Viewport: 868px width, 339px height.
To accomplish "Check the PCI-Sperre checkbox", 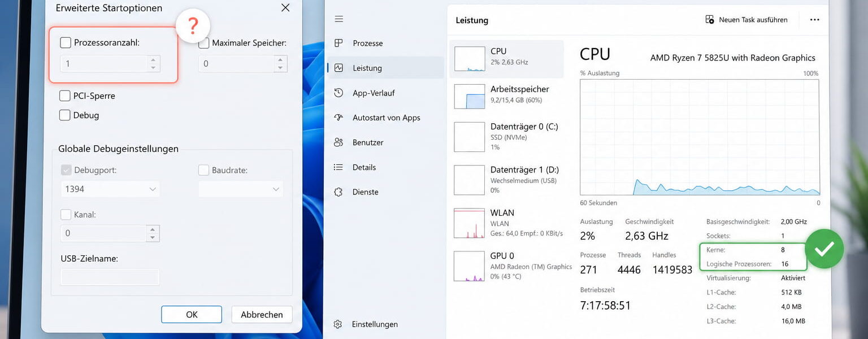I will coord(65,96).
